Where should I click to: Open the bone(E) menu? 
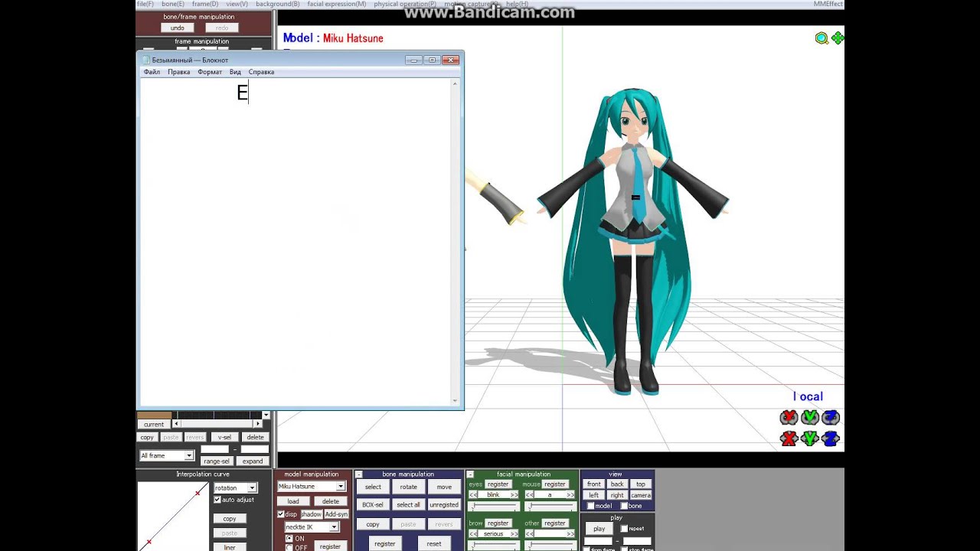[x=173, y=4]
